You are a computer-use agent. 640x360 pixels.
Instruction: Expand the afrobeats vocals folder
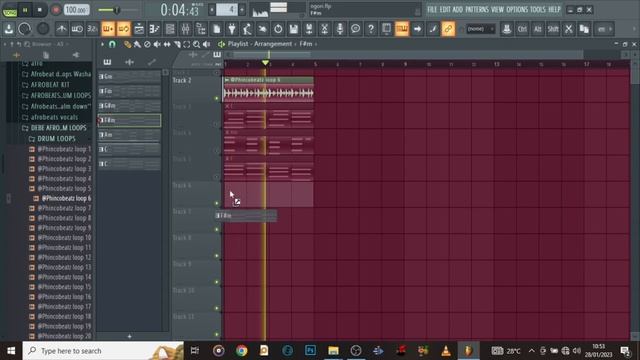50,117
